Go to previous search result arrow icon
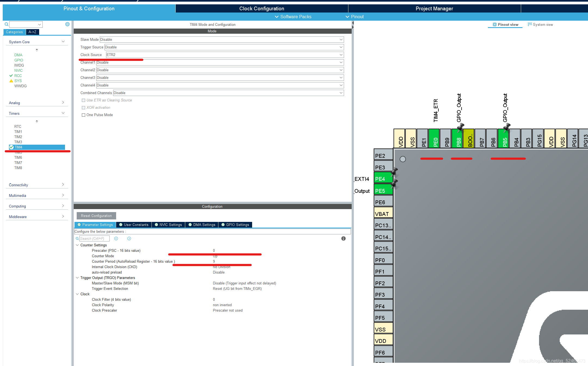The width and height of the screenshot is (588, 366). (116, 238)
